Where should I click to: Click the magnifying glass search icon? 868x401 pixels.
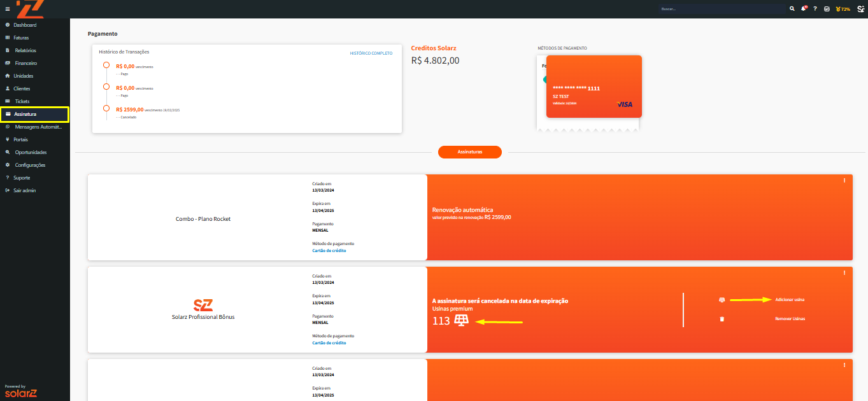click(792, 9)
